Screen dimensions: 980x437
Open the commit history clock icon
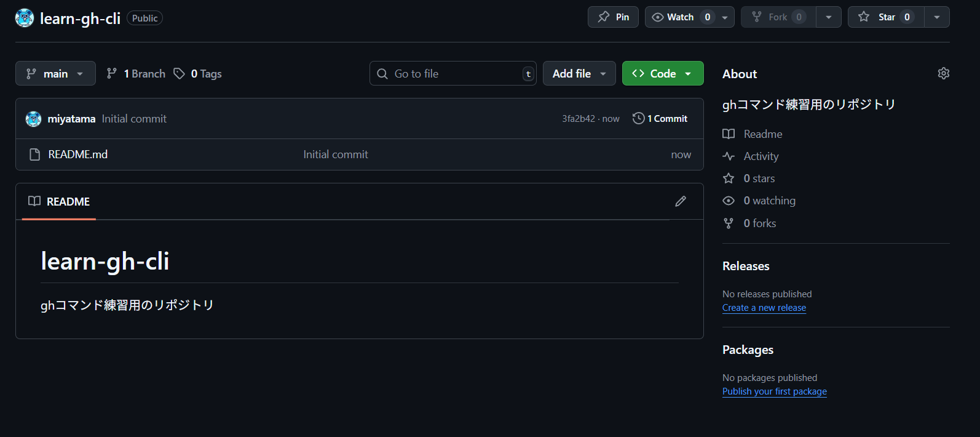click(x=638, y=118)
